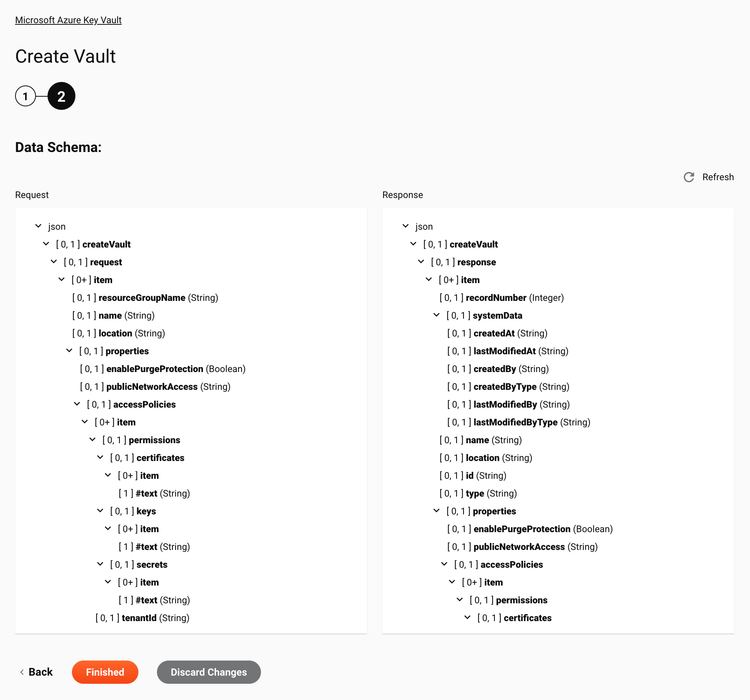This screenshot has width=750, height=700.
Task: Click the Microsoft Azure Key Vault link
Action: pyautogui.click(x=68, y=20)
